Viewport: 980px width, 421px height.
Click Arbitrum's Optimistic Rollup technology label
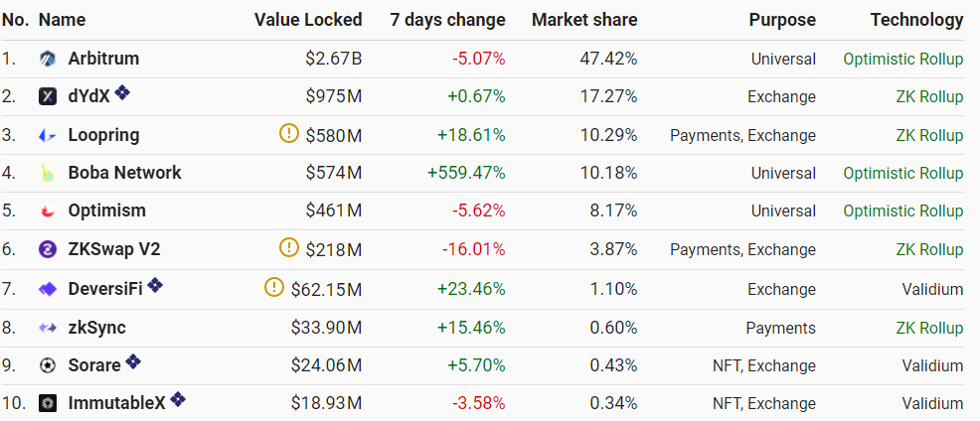pos(903,60)
